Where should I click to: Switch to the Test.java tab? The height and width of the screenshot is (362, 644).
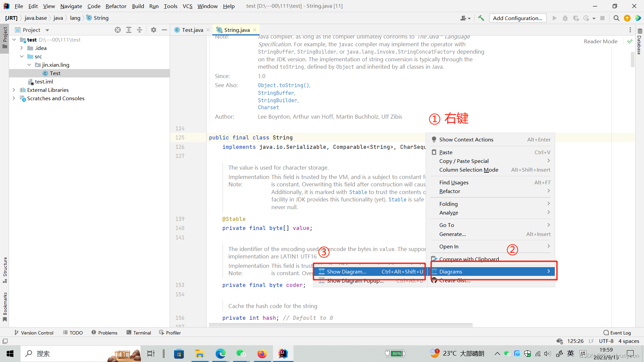pyautogui.click(x=192, y=30)
